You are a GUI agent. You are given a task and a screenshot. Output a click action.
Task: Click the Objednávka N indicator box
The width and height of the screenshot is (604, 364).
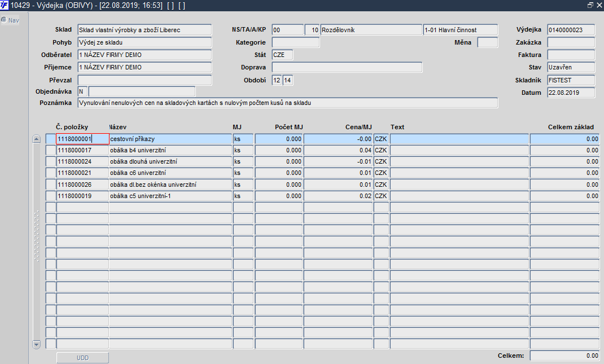pos(82,91)
